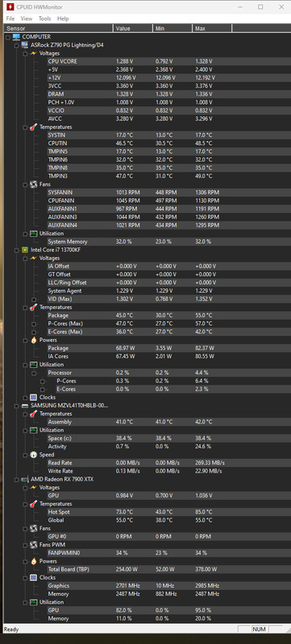This screenshot has width=291, height=644.
Task: Collapse the SAMSUNG MZVL41T0HBLB node
Action: click(16, 406)
